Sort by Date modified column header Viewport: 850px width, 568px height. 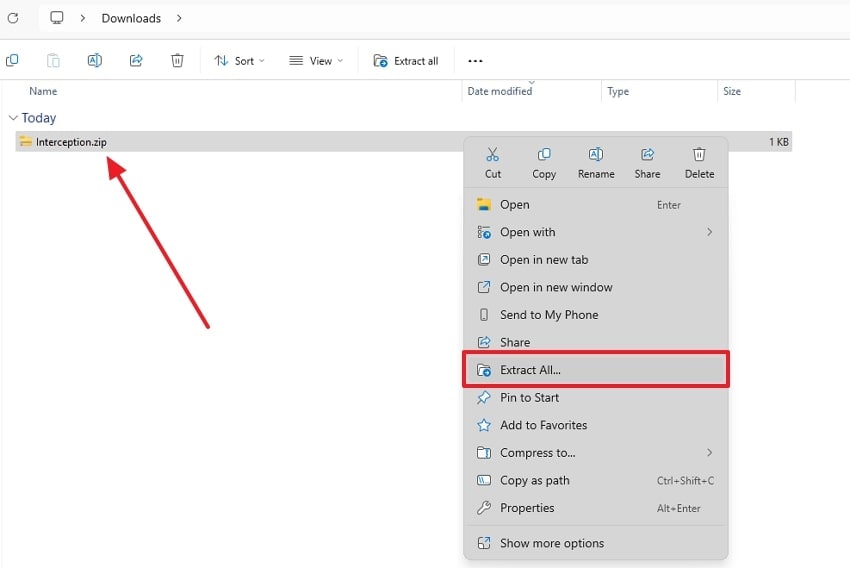point(500,91)
